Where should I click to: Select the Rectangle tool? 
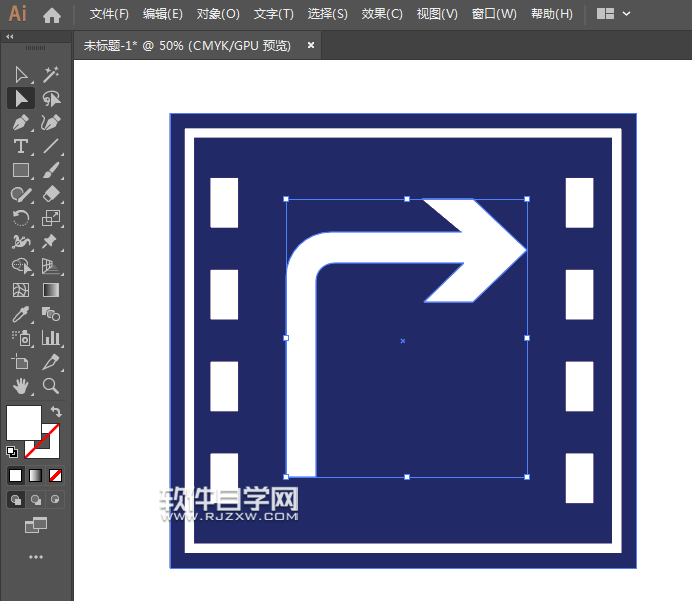tap(21, 170)
